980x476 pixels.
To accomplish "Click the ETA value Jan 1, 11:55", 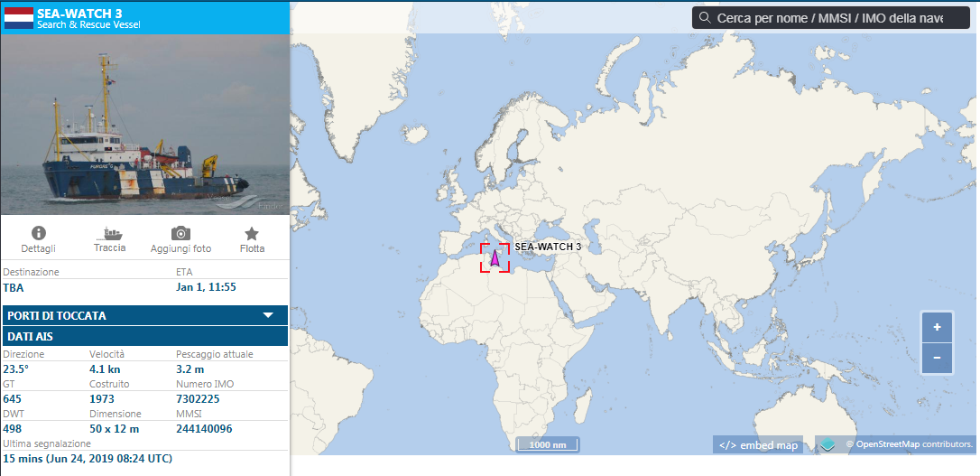I will [207, 288].
